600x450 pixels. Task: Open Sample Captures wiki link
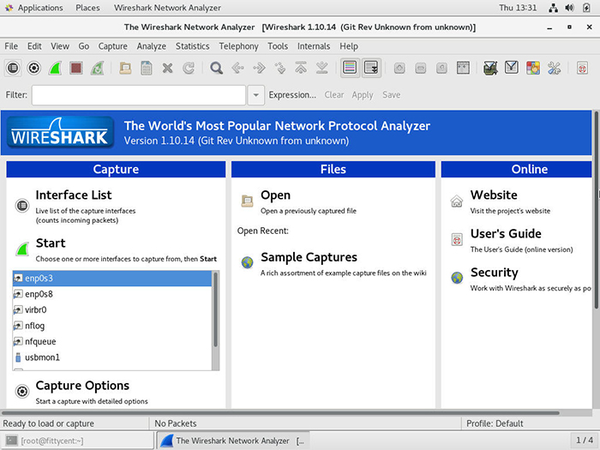[x=309, y=257]
